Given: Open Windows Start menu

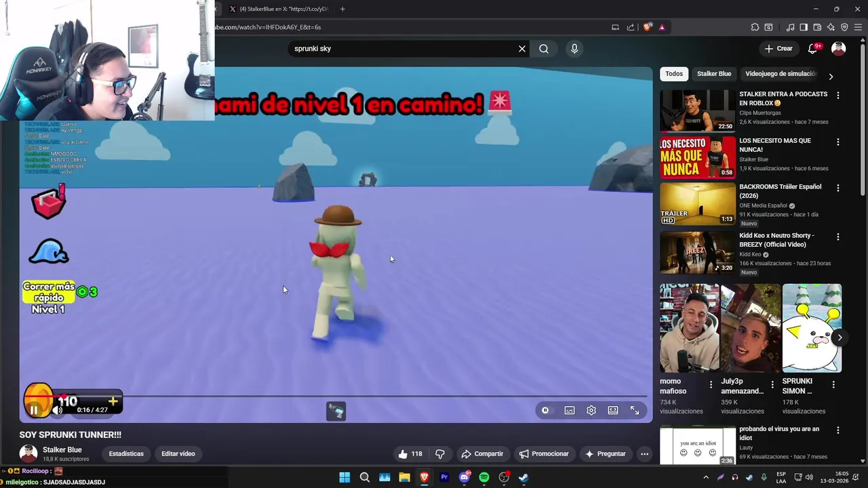Looking at the screenshot, I should point(344,477).
